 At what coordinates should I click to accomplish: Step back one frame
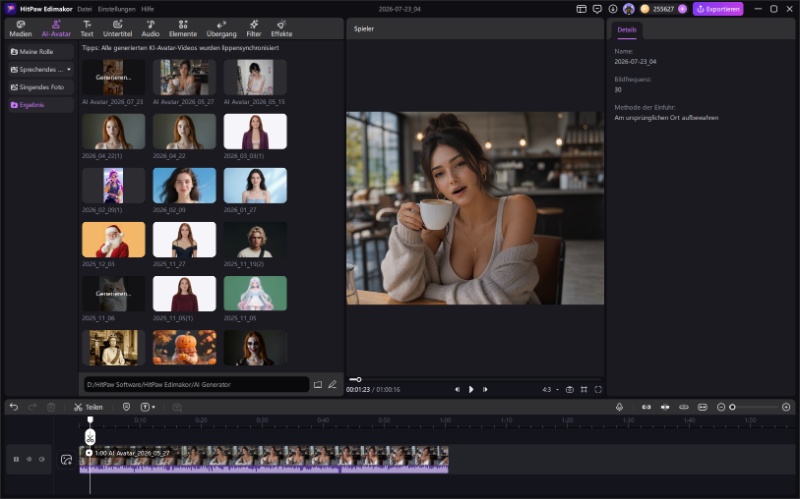pos(457,389)
